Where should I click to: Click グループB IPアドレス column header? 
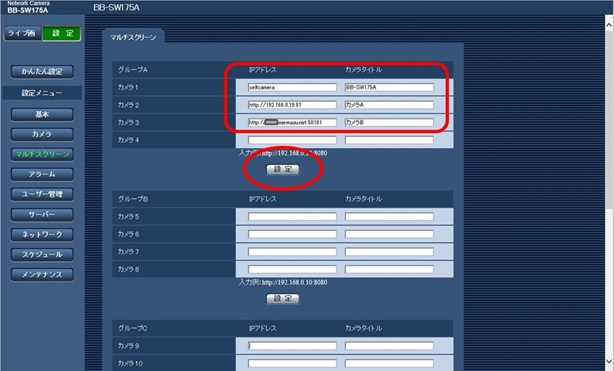click(262, 199)
